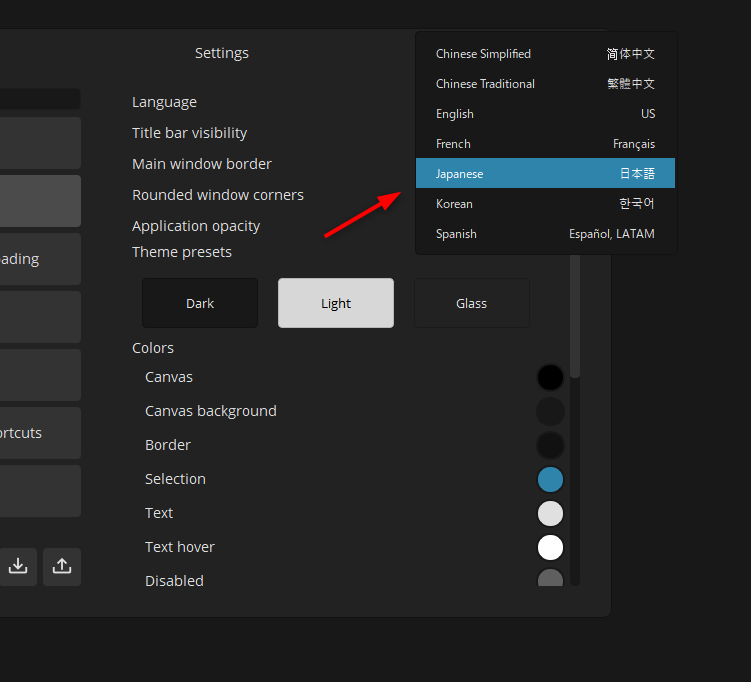This screenshot has width=751, height=682.
Task: Select Chinese Traditional language option
Action: (545, 84)
